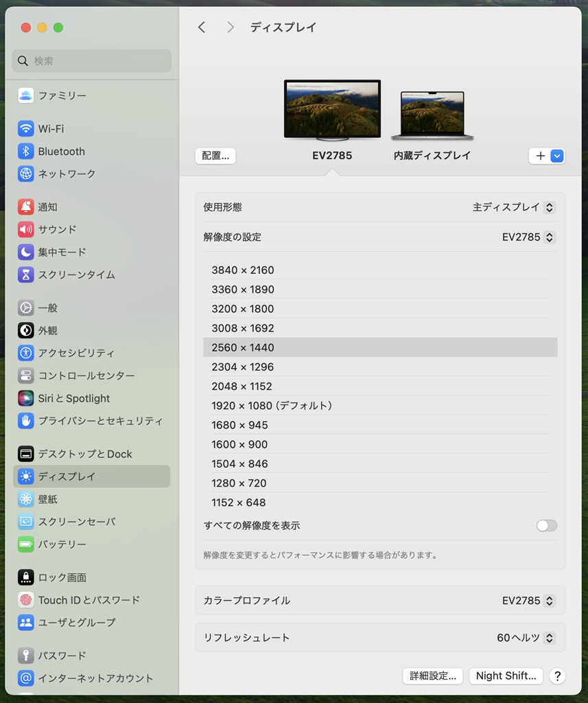The image size is (588, 703).
Task: Select resolution 3008 × 1692
Action: (x=380, y=327)
